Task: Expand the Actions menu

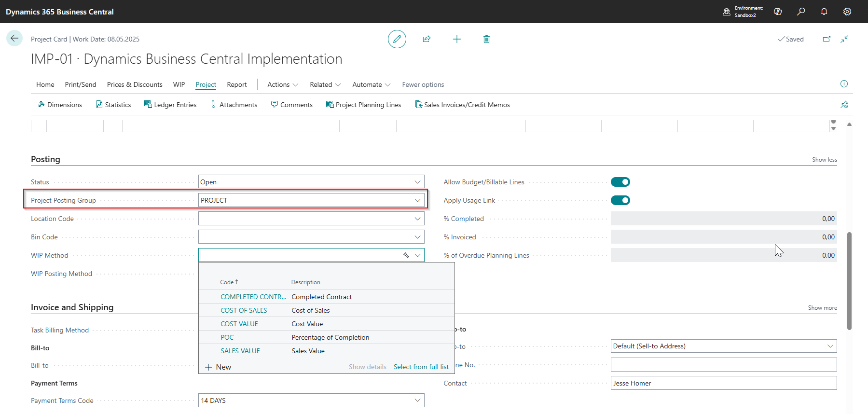Action: (x=283, y=84)
